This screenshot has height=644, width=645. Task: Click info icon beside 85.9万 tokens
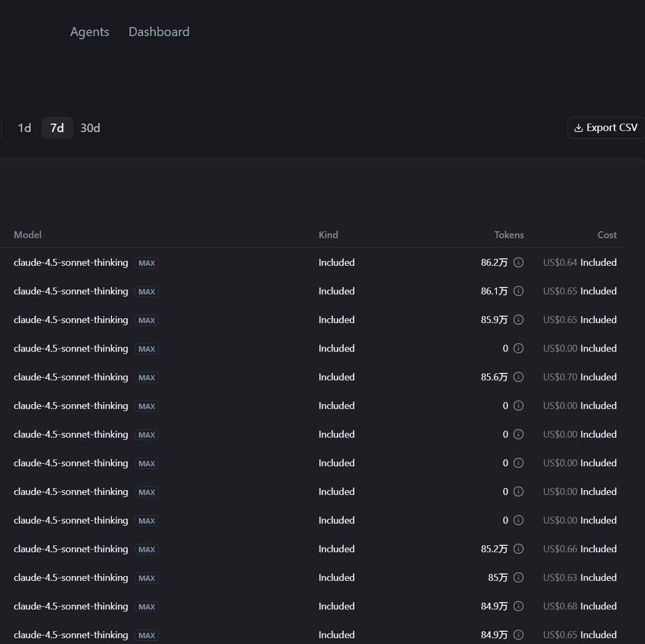(x=519, y=320)
